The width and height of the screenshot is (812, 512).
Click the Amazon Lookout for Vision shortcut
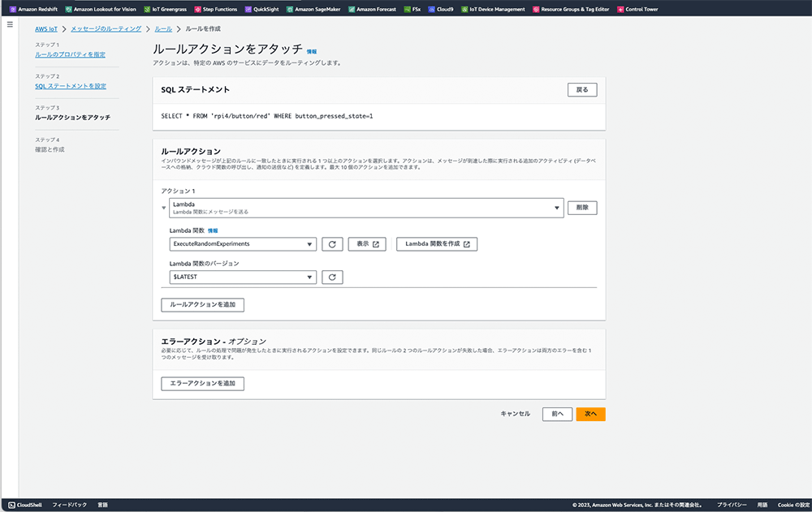(x=101, y=9)
